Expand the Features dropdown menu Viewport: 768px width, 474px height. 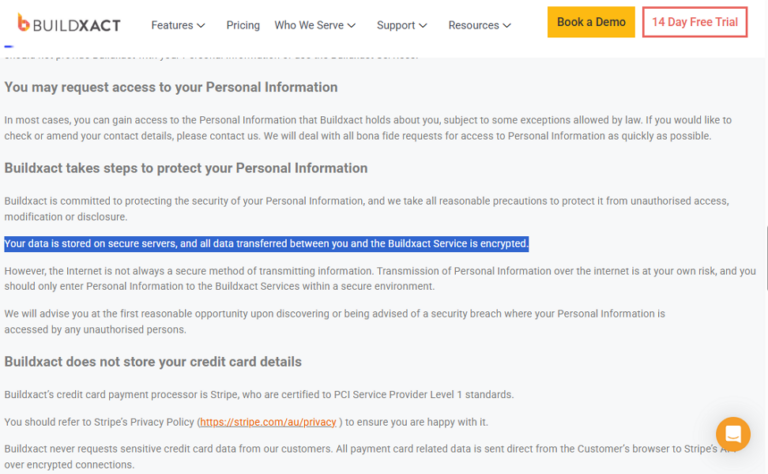tap(178, 25)
